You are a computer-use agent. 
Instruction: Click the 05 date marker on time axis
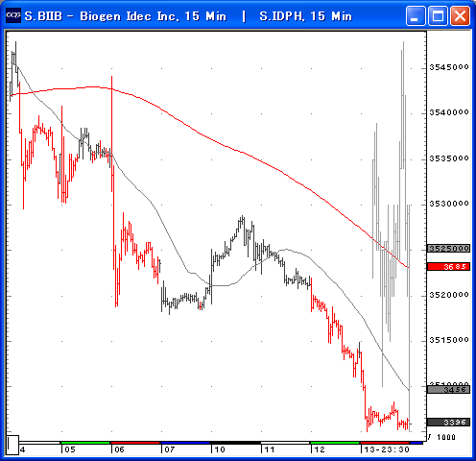pos(70,449)
